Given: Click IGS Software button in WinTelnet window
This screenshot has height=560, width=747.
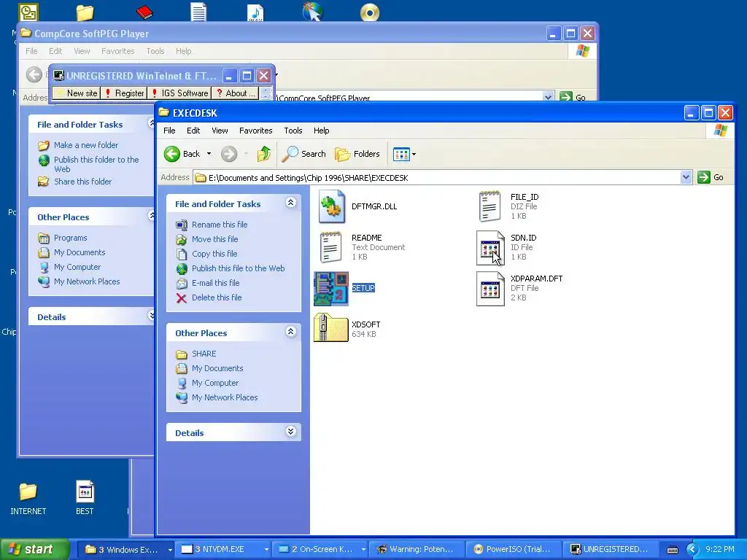Looking at the screenshot, I should coord(179,93).
